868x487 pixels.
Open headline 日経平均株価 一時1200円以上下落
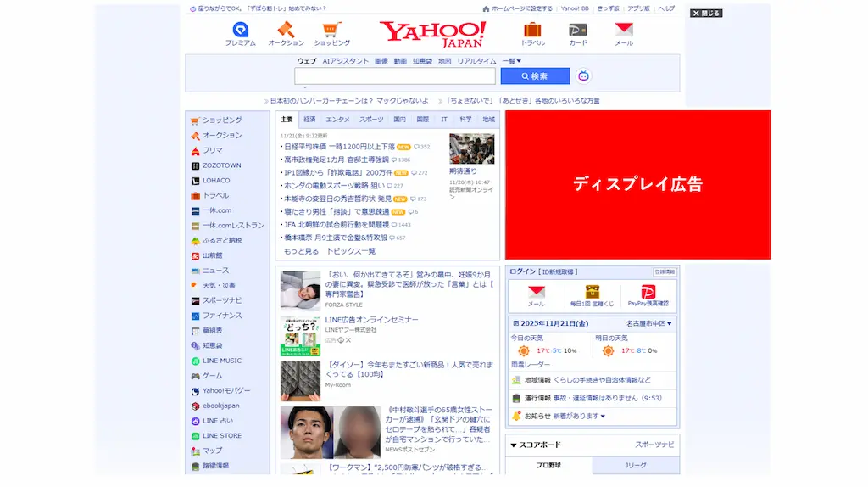pos(339,147)
